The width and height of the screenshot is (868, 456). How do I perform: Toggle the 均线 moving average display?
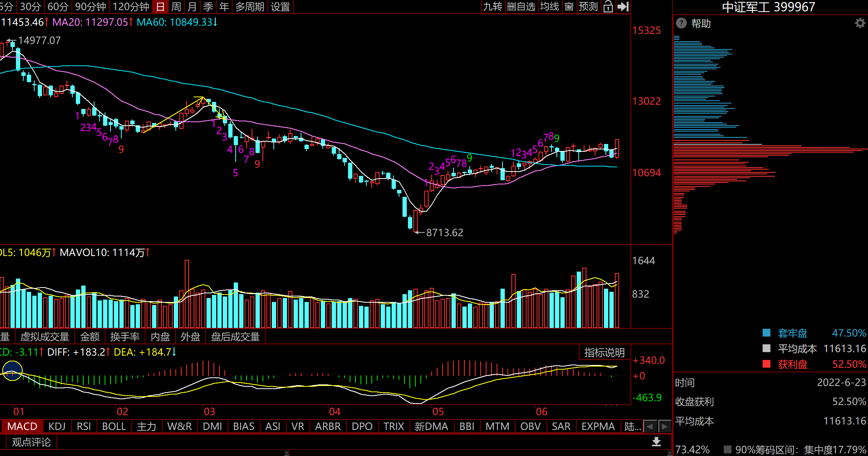[x=549, y=7]
